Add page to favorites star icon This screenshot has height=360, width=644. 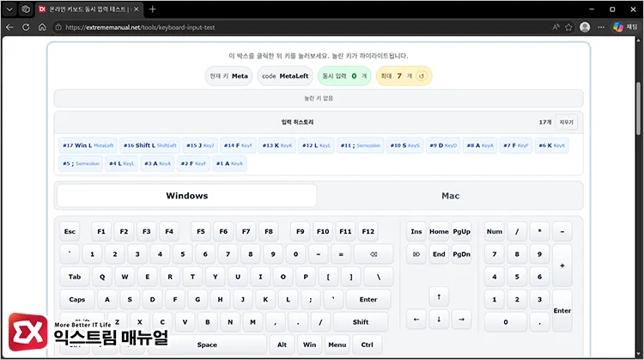coord(568,27)
